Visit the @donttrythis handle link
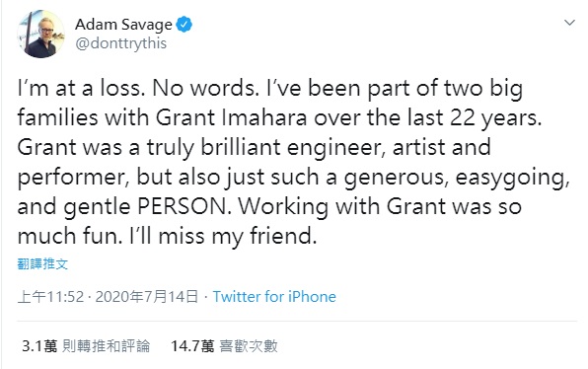 pyautogui.click(x=120, y=43)
